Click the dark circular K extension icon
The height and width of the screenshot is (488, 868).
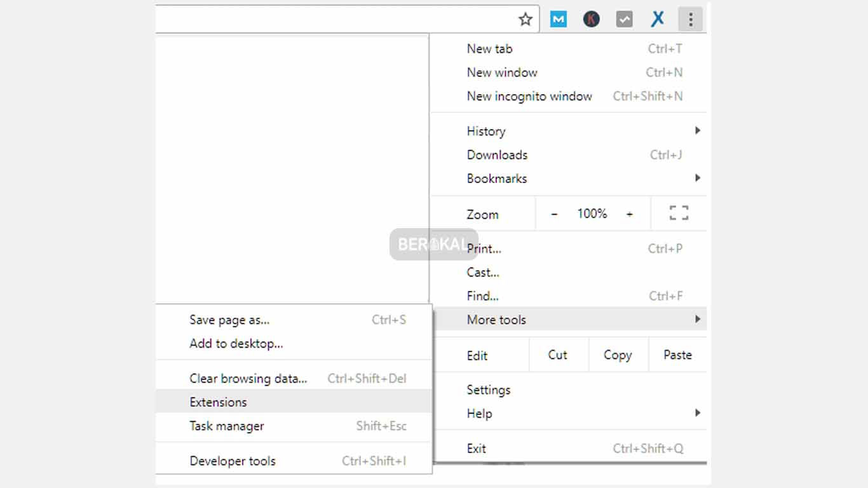pyautogui.click(x=592, y=20)
